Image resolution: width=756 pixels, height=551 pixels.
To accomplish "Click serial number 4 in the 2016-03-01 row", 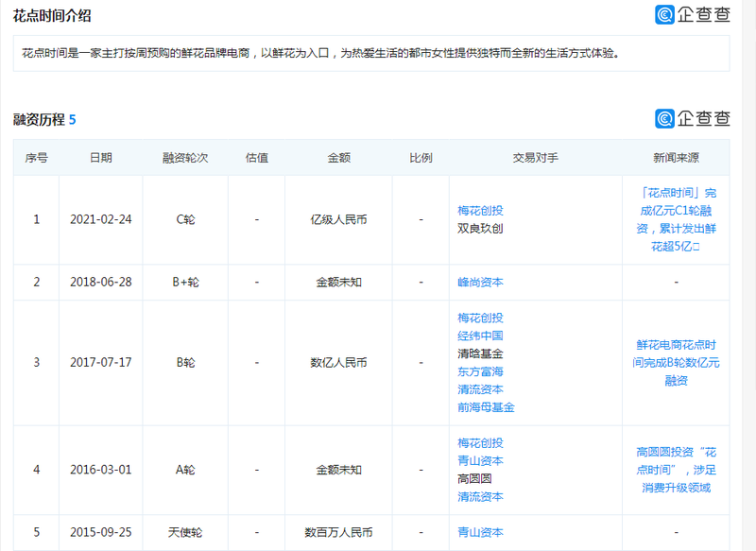I will click(x=36, y=470).
